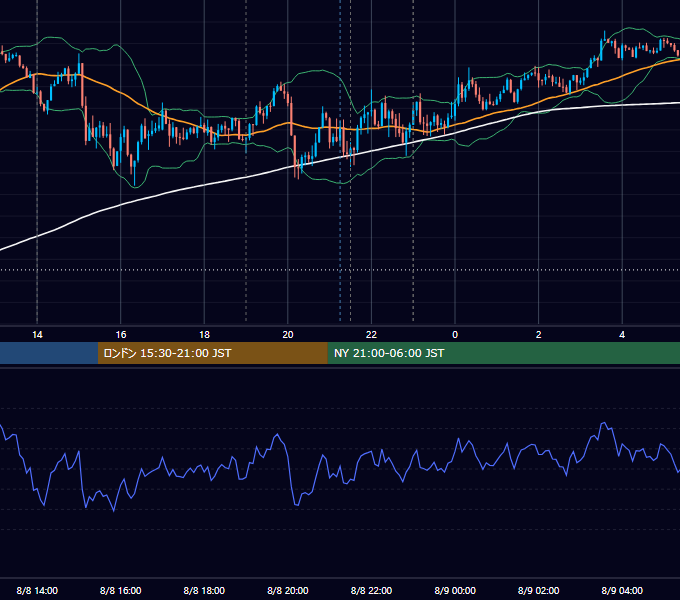Click hour label 16 on price chart axis
The image size is (680, 600).
pos(121,335)
